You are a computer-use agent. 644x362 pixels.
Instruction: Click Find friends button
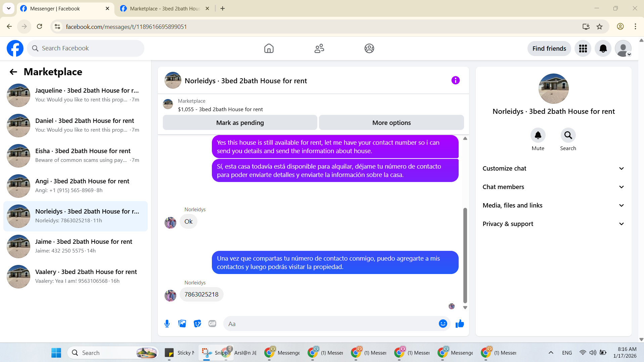tap(549, 48)
